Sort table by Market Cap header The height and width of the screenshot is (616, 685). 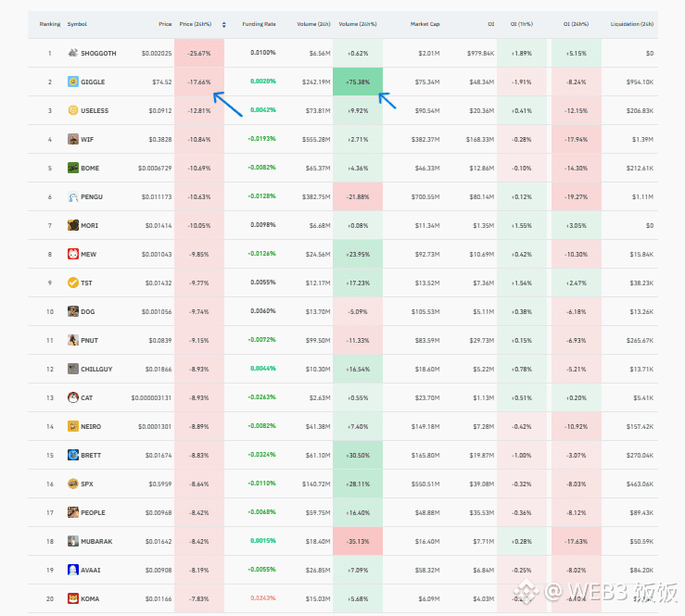[425, 24]
